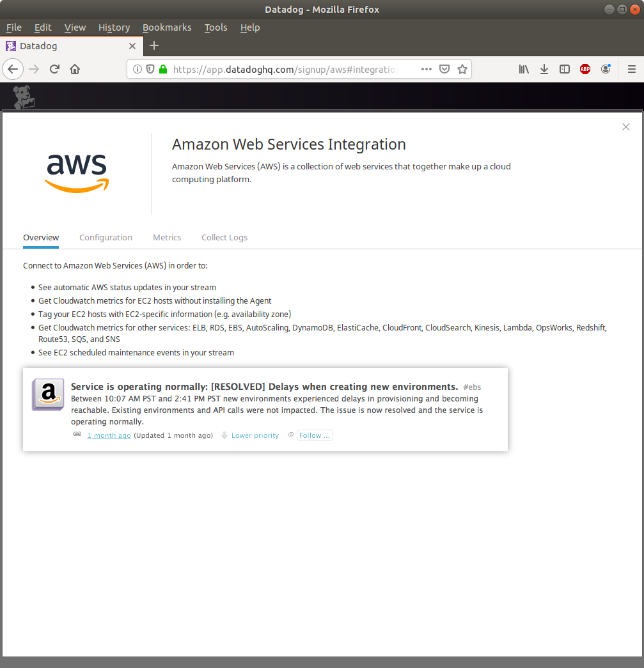
Task: Open the Bookmarks menu
Action: (x=167, y=27)
